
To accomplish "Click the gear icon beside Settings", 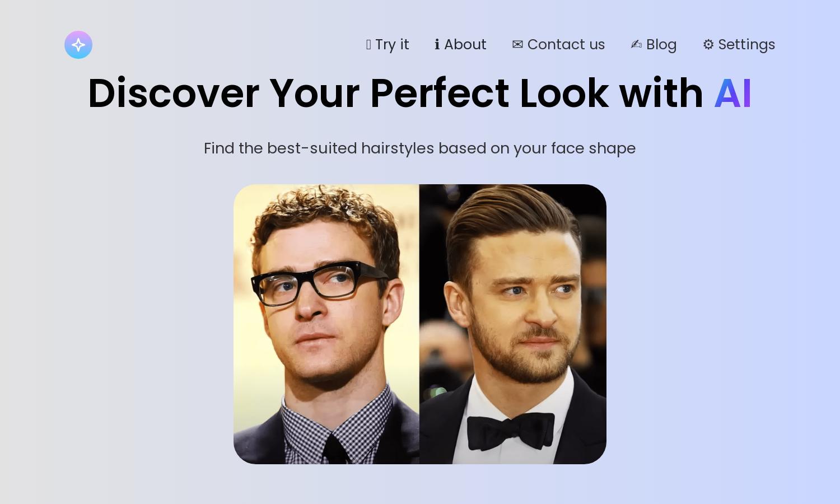I will 708,45.
